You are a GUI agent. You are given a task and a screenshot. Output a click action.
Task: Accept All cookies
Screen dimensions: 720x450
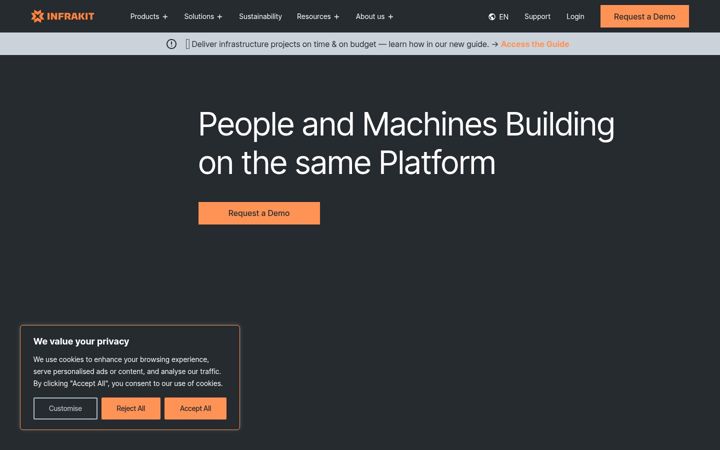click(x=195, y=408)
